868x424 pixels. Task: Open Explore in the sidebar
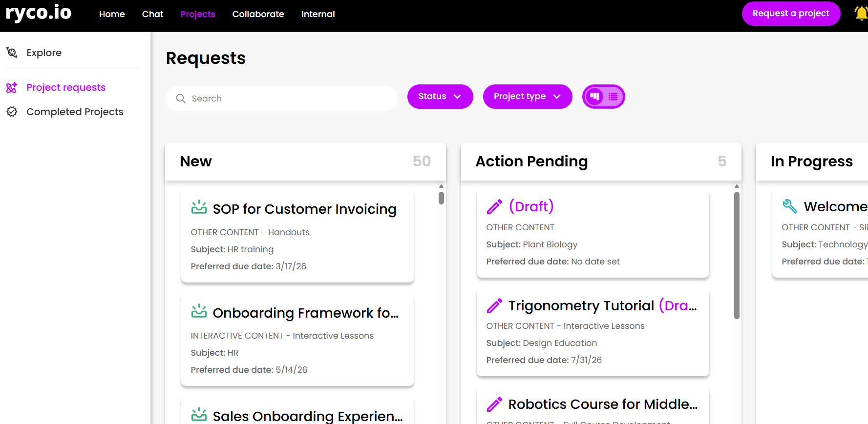pyautogui.click(x=43, y=53)
